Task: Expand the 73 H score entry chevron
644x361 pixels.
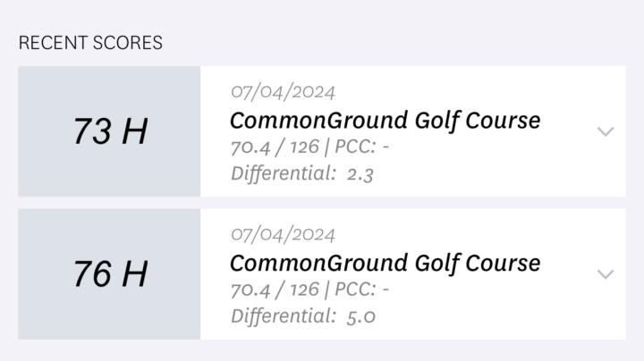Action: (606, 131)
